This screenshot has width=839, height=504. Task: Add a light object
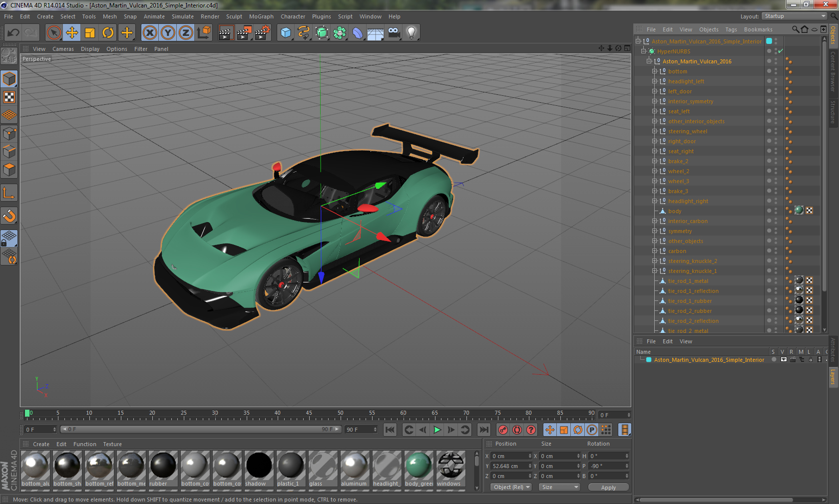tap(412, 33)
